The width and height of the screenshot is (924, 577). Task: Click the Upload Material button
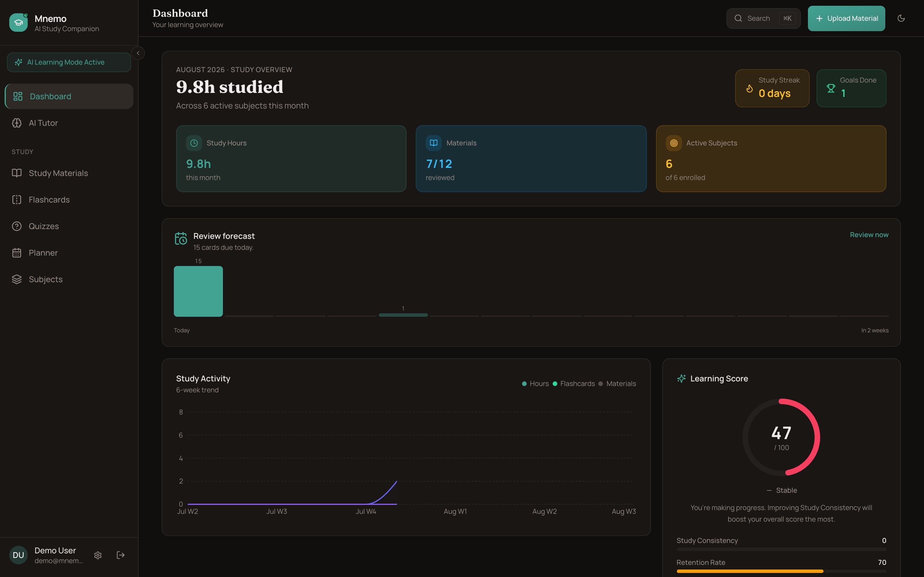pyautogui.click(x=846, y=18)
